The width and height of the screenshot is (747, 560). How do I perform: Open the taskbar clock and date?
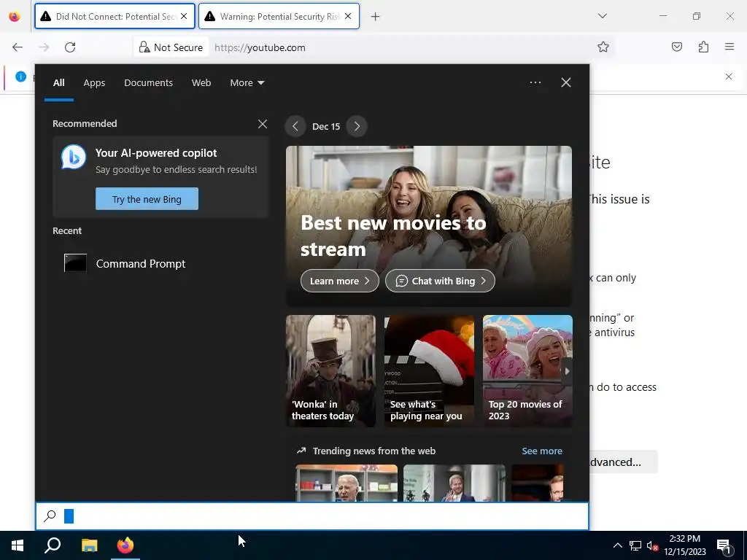coord(685,545)
